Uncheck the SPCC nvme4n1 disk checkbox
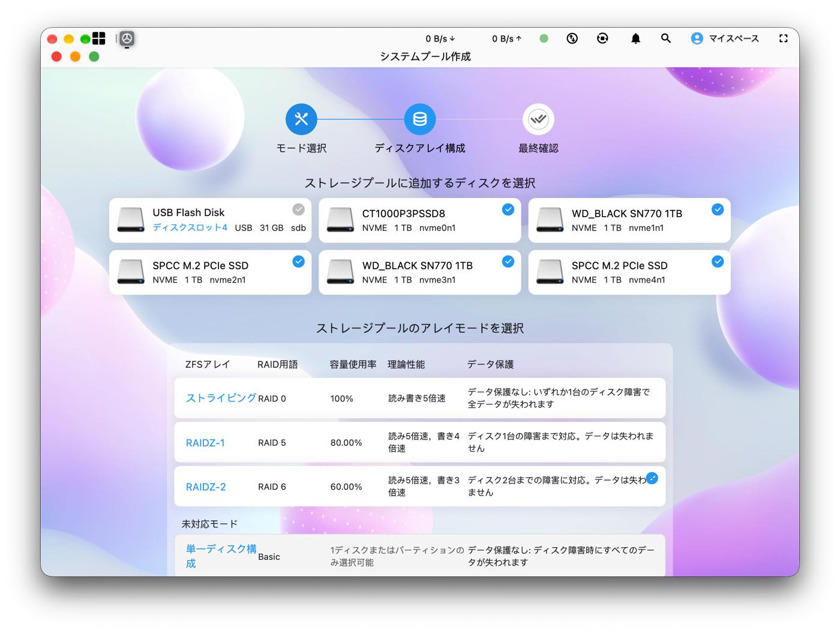This screenshot has height=630, width=840. pyautogui.click(x=718, y=262)
